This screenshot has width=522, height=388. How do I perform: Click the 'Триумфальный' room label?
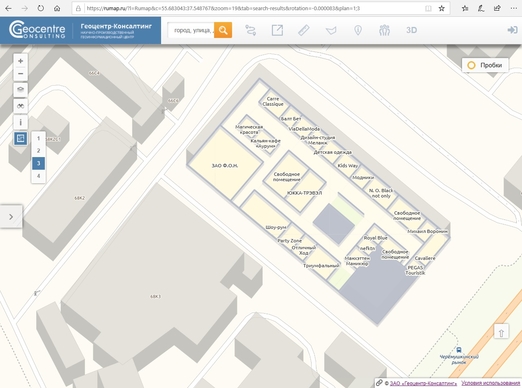[x=321, y=266]
